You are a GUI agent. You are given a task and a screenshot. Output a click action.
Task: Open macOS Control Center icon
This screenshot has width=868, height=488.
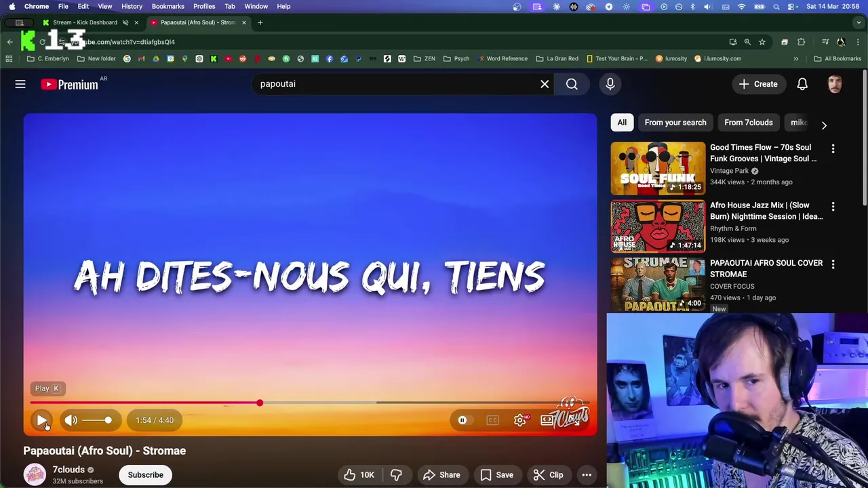coord(792,7)
